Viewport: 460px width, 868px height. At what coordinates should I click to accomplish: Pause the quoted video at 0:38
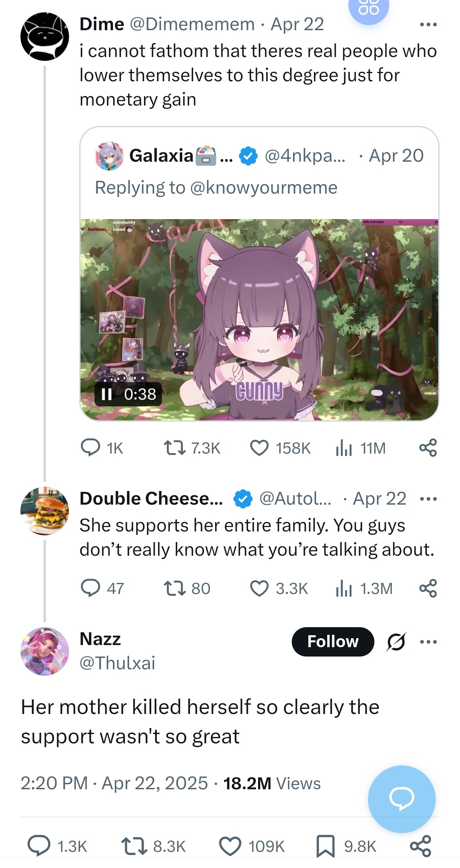coord(106,394)
